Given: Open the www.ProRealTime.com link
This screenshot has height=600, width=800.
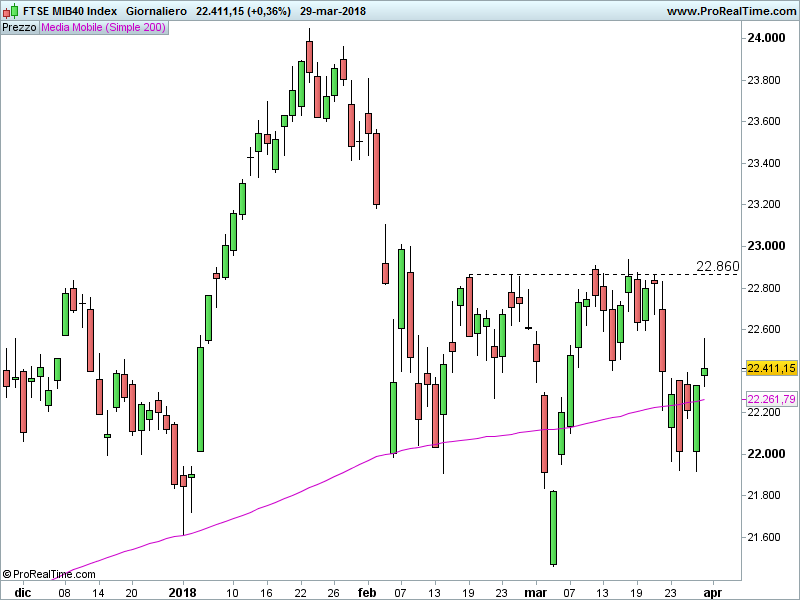Looking at the screenshot, I should click(x=731, y=11).
